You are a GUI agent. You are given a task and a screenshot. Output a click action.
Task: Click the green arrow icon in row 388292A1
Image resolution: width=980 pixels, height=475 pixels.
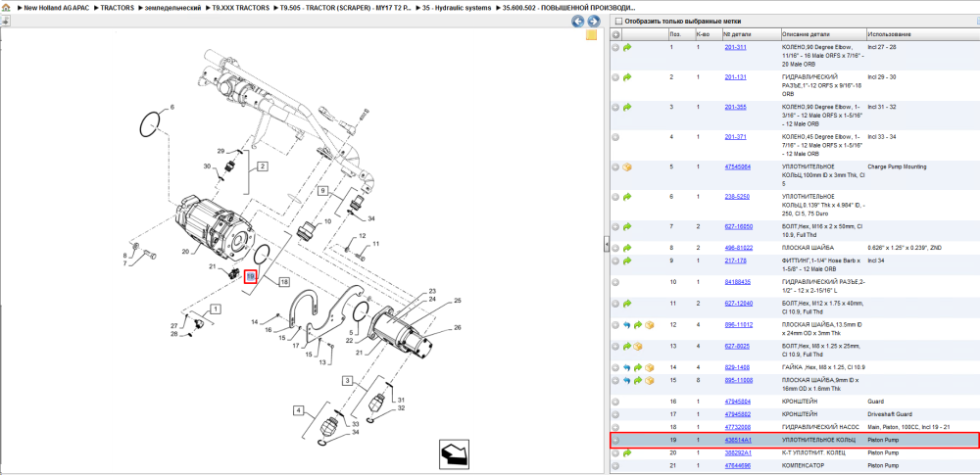click(x=627, y=452)
